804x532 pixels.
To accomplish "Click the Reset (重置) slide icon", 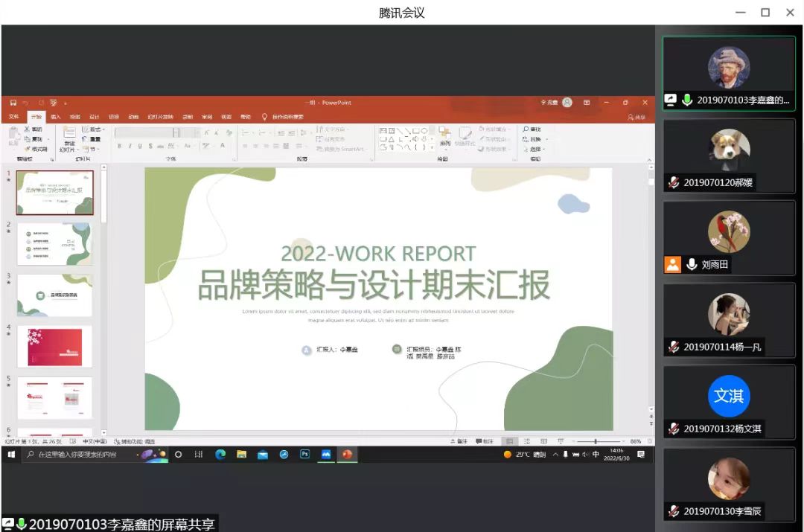I will (x=92, y=139).
